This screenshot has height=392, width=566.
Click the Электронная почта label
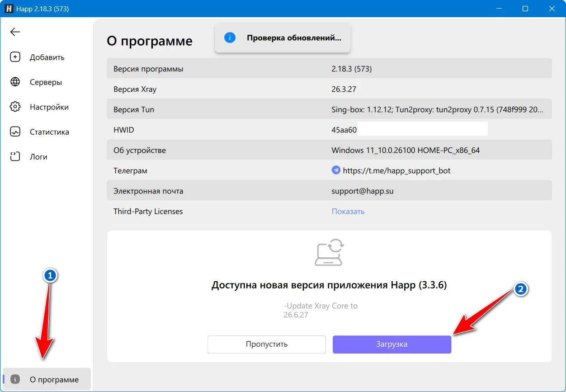(148, 191)
